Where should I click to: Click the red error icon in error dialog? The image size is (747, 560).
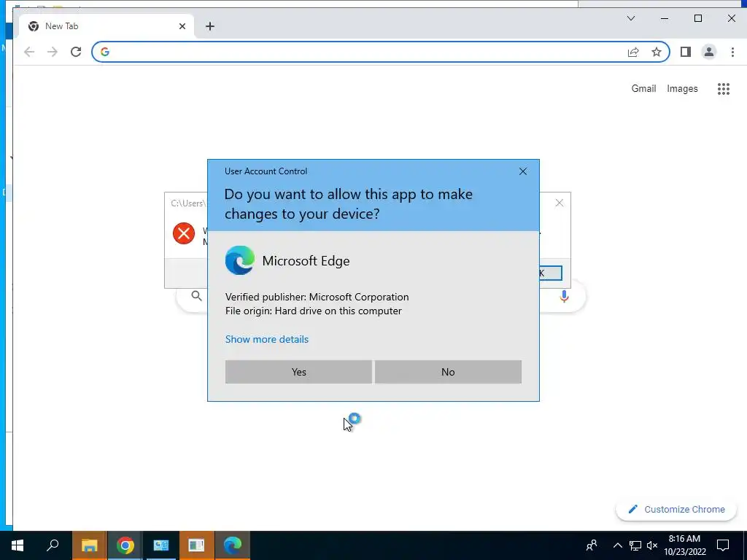click(x=183, y=234)
